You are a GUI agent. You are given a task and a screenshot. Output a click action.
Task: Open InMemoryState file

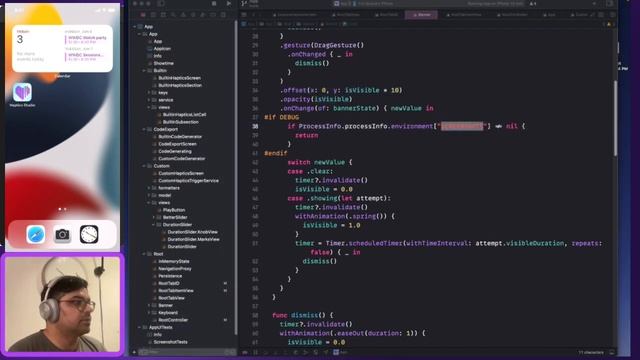(x=173, y=261)
